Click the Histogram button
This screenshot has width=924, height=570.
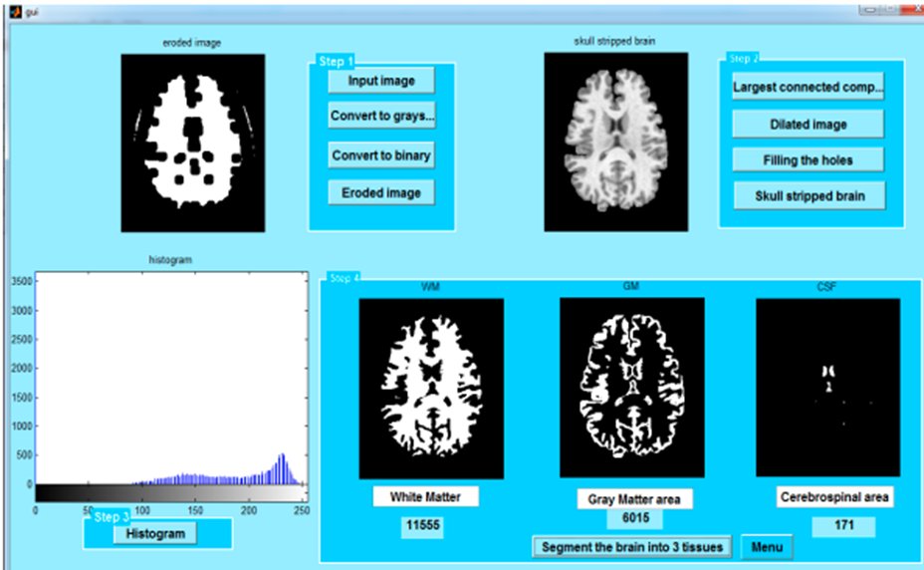point(154,534)
